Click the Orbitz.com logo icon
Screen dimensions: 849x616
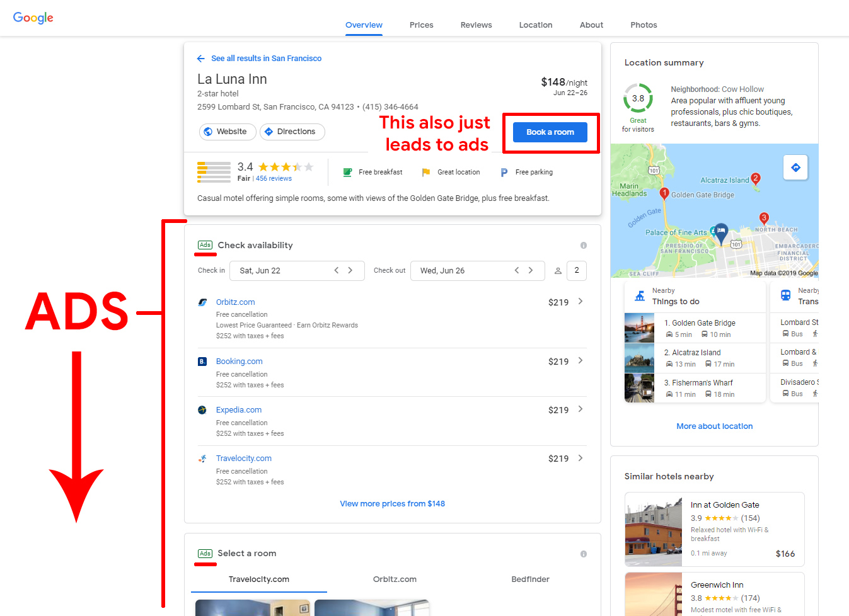pos(203,302)
